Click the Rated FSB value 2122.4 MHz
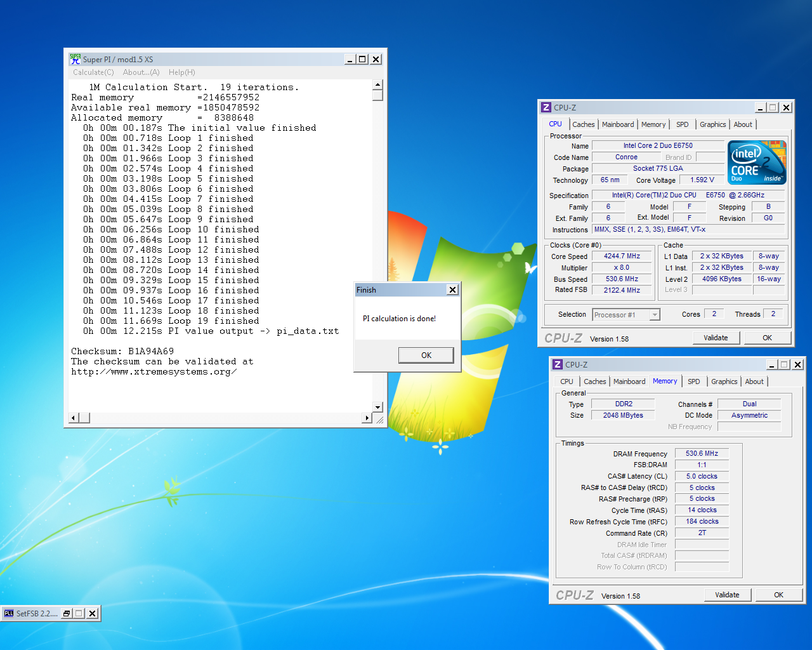The width and height of the screenshot is (812, 650). click(x=622, y=290)
